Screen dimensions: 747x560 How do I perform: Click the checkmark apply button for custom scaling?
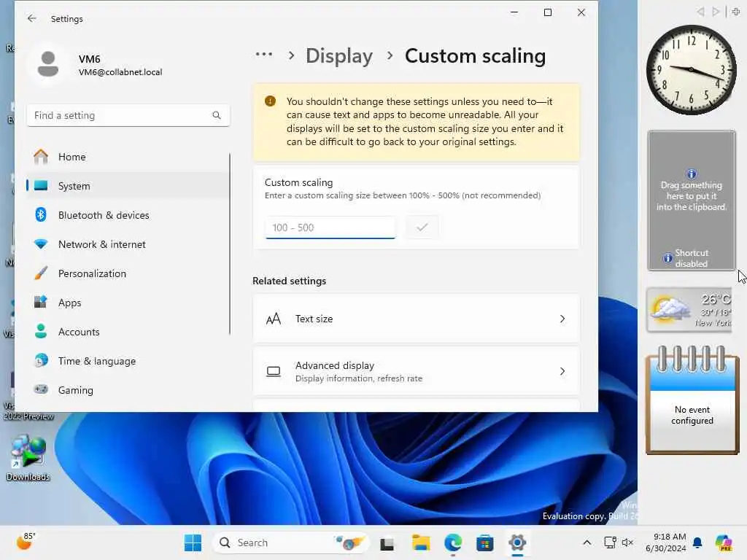click(422, 227)
